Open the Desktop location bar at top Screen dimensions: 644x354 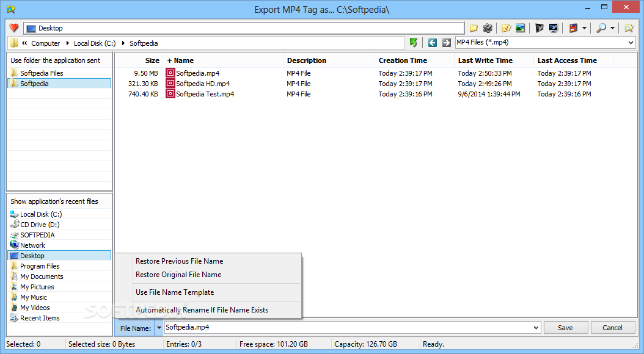(x=244, y=28)
